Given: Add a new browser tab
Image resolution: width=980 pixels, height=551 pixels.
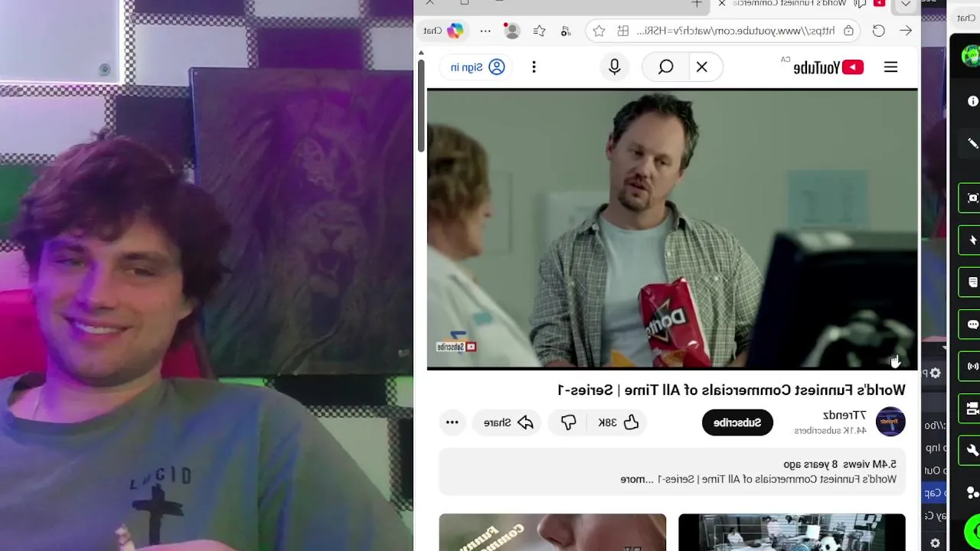Looking at the screenshot, I should [697, 4].
